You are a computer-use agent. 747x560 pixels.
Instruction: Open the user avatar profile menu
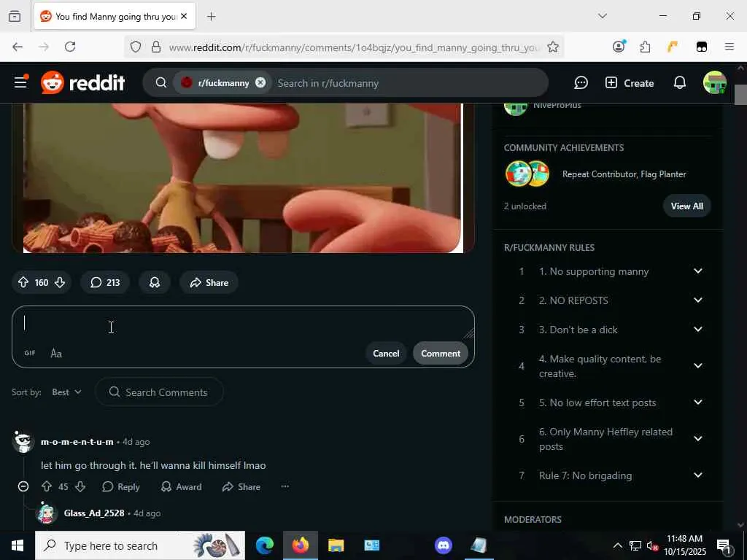click(715, 83)
